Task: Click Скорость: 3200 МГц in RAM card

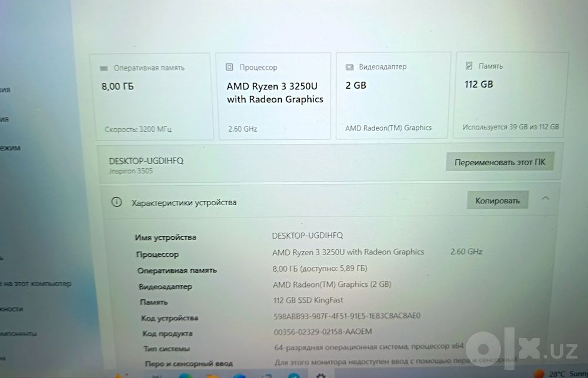Action: (138, 129)
